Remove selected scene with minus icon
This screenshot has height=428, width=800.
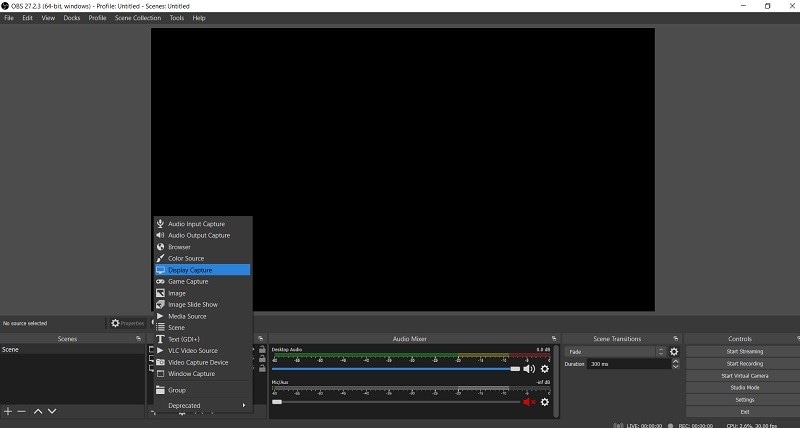coord(21,411)
